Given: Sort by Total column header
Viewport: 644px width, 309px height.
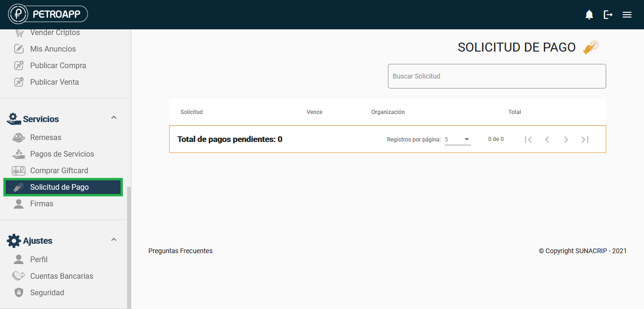Looking at the screenshot, I should [x=515, y=112].
